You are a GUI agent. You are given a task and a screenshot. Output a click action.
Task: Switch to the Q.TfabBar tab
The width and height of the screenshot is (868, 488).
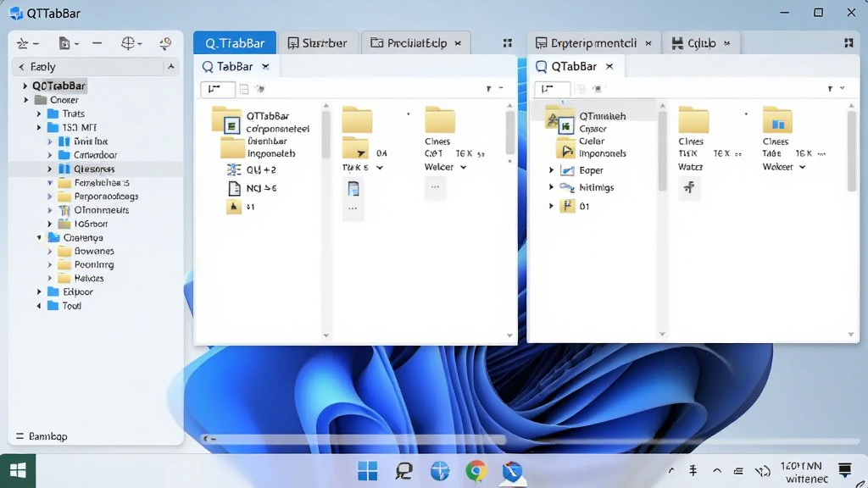coord(235,42)
